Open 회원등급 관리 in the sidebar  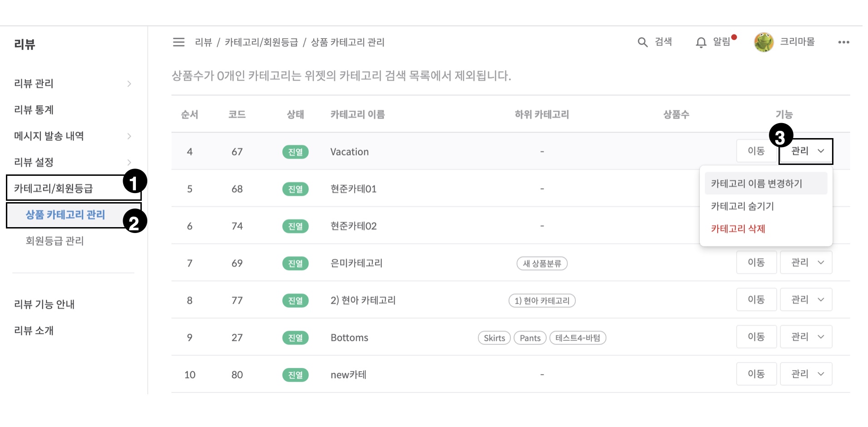tap(55, 241)
